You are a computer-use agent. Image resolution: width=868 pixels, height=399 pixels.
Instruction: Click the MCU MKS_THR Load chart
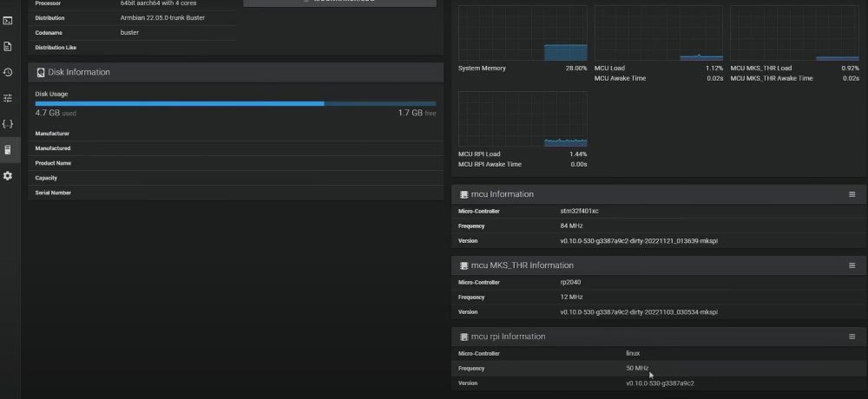pyautogui.click(x=794, y=33)
